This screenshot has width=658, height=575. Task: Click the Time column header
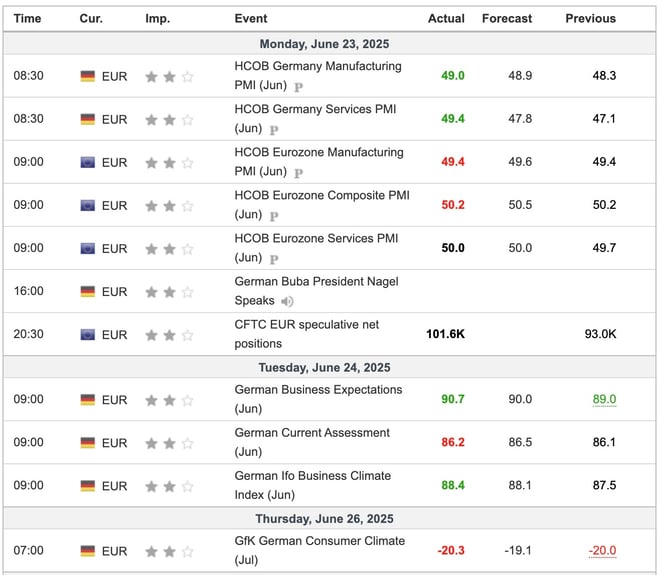pyautogui.click(x=27, y=18)
